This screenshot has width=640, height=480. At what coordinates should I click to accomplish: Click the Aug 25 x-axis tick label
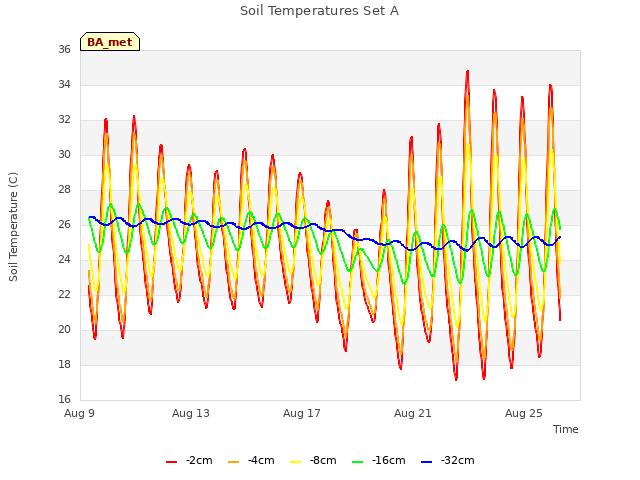tap(524, 413)
